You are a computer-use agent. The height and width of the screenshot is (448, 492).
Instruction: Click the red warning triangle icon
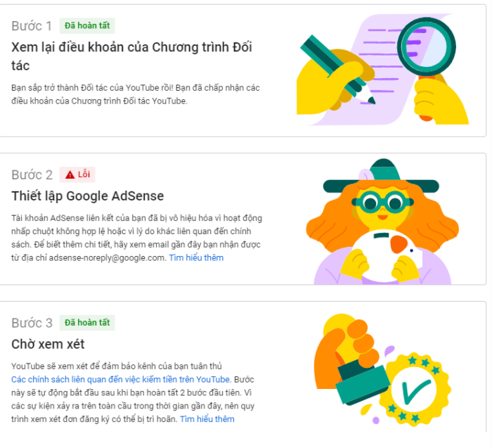[70, 174]
